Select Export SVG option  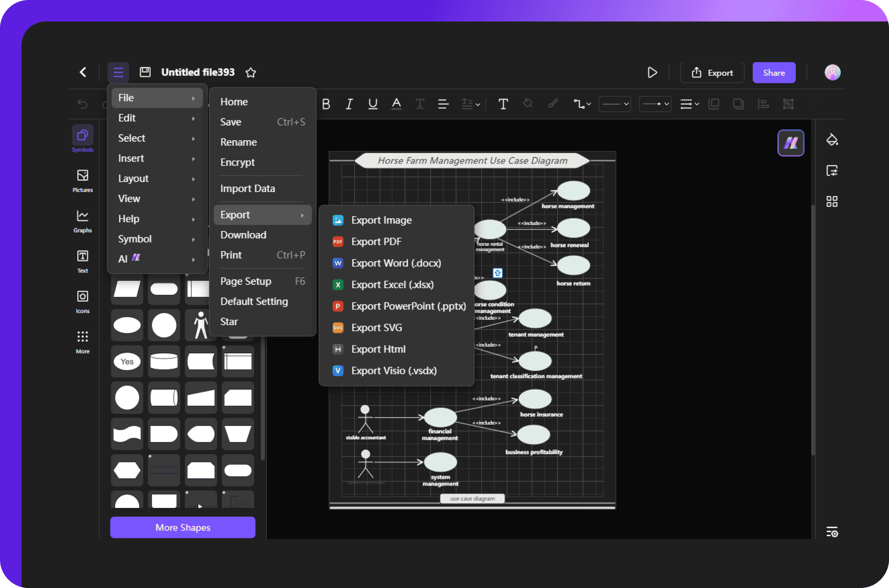pyautogui.click(x=396, y=328)
